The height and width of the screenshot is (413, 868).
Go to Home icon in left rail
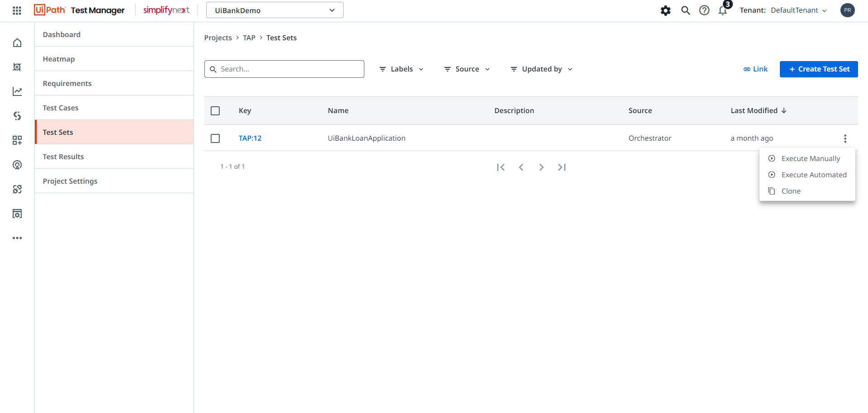coord(17,43)
